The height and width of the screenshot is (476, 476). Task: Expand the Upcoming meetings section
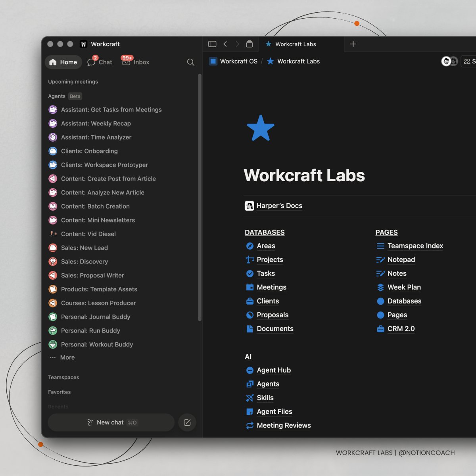73,82
